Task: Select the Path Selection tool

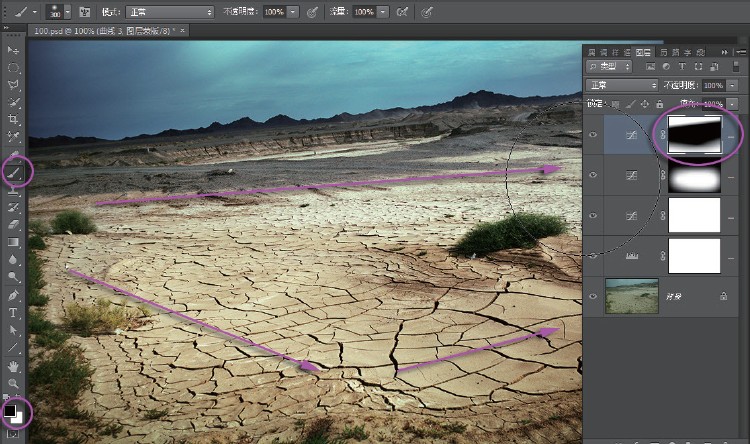Action: click(x=13, y=330)
